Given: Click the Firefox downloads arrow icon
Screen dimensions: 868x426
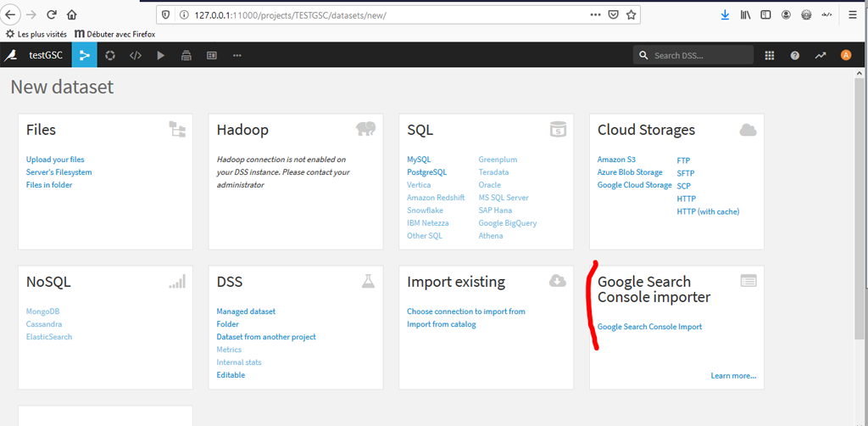Looking at the screenshot, I should (x=726, y=14).
